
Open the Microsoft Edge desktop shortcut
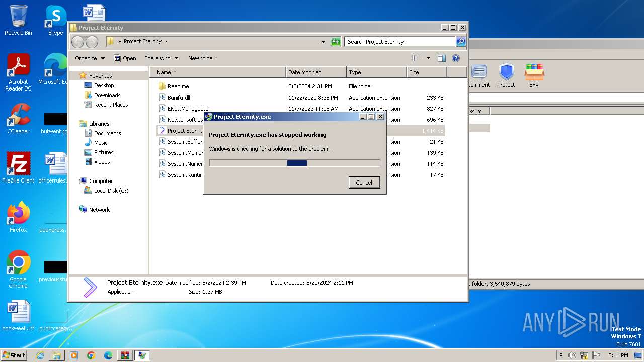[x=53, y=69]
